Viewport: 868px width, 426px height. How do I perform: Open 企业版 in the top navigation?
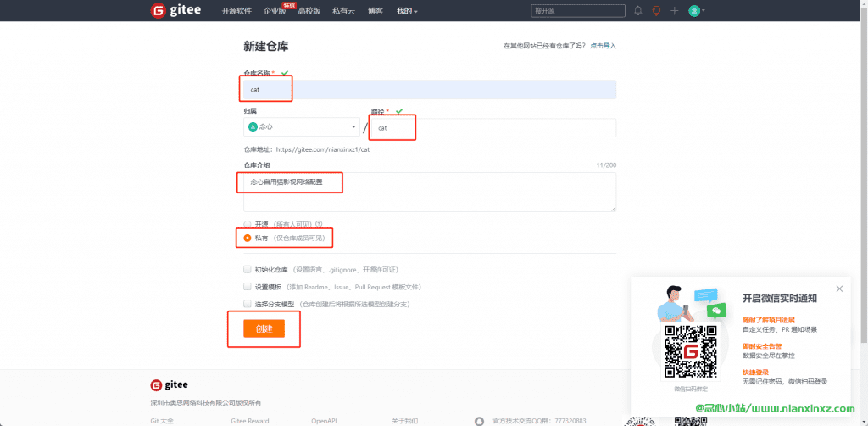(275, 11)
